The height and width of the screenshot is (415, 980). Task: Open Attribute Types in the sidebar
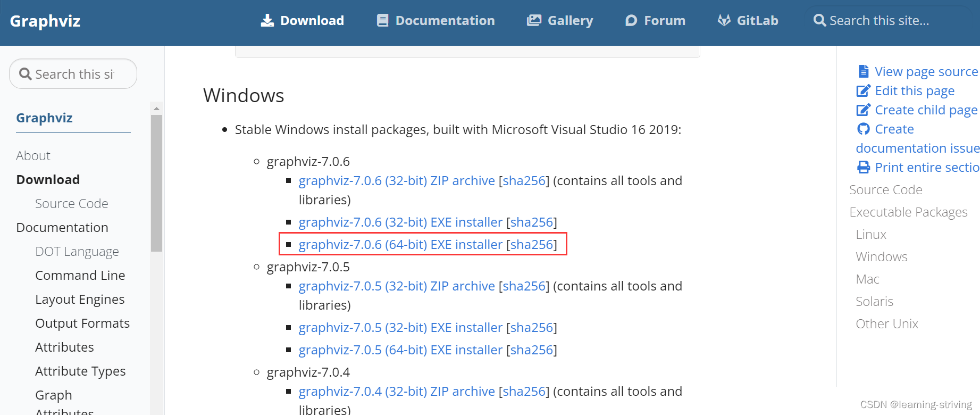point(80,371)
